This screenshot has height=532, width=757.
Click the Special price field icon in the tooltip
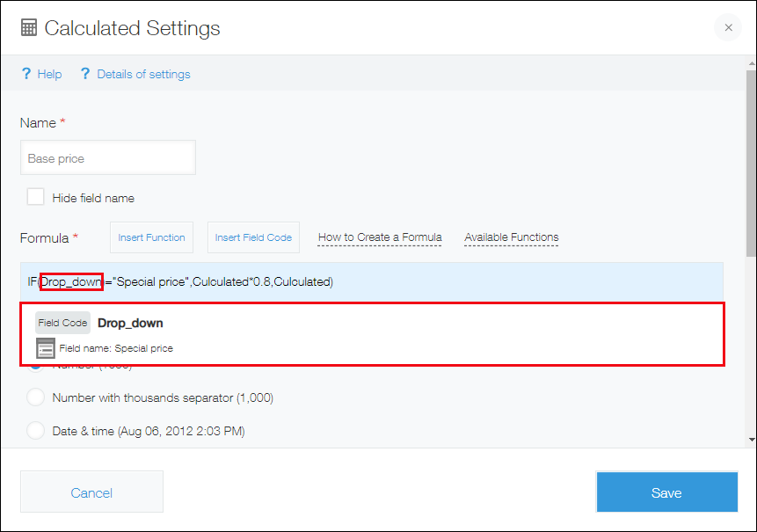pos(45,348)
